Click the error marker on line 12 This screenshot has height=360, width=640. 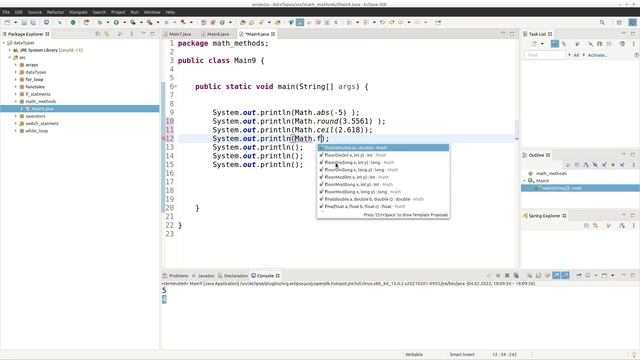pyautogui.click(x=164, y=138)
